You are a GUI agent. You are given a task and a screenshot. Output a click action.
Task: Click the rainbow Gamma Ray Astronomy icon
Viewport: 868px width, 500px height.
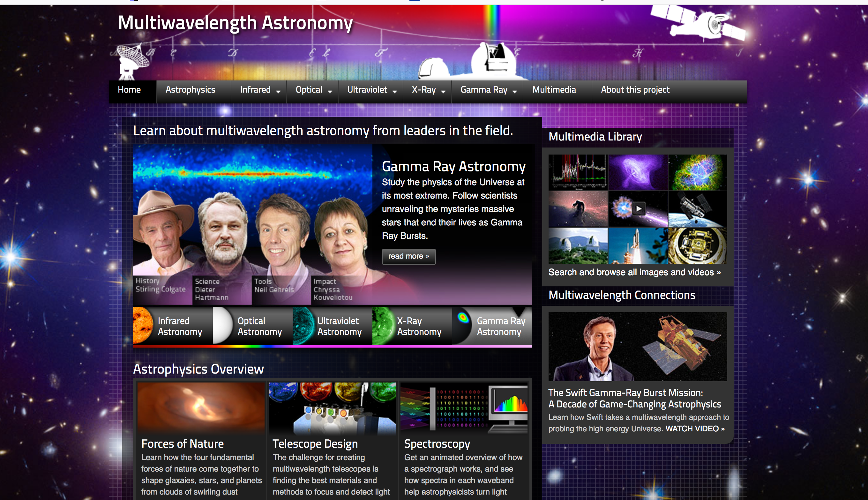pos(463,318)
